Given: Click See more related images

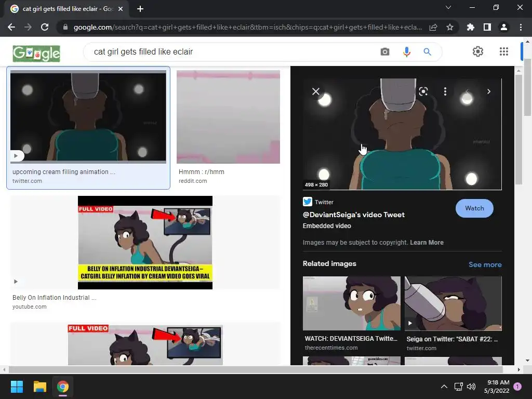Looking at the screenshot, I should coord(485,264).
